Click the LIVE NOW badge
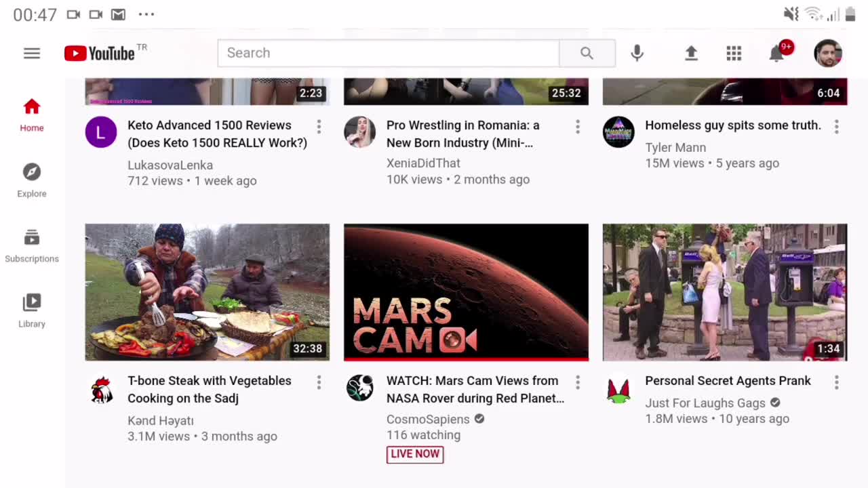The height and width of the screenshot is (488, 868). tap(415, 454)
